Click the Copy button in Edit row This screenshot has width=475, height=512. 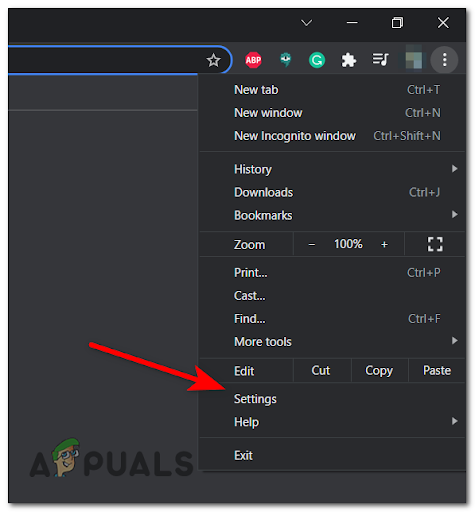click(379, 371)
